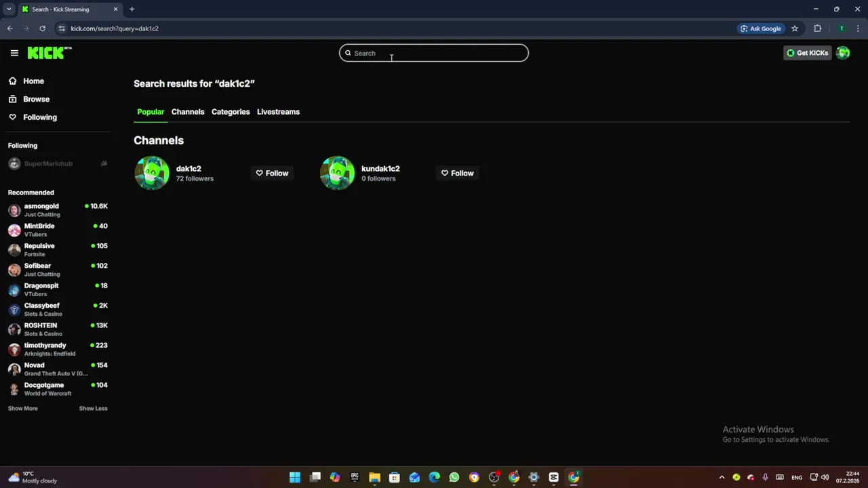
Task: Click the Browse link in sidebar
Action: pos(36,99)
